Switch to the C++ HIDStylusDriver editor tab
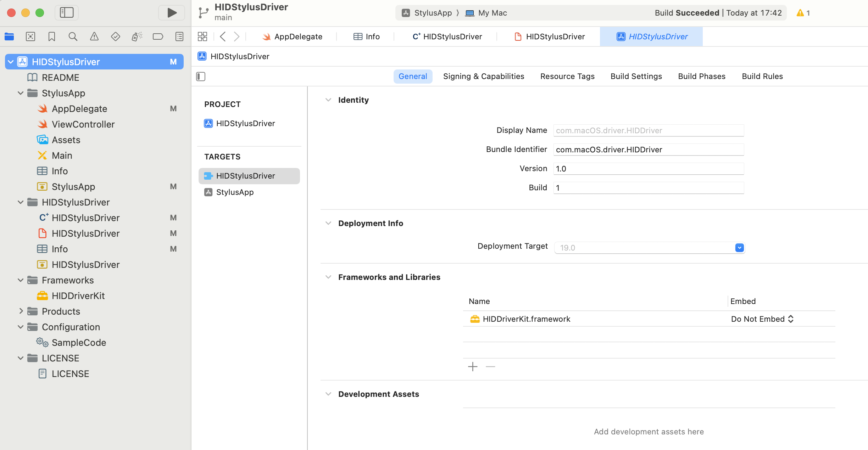 point(447,36)
